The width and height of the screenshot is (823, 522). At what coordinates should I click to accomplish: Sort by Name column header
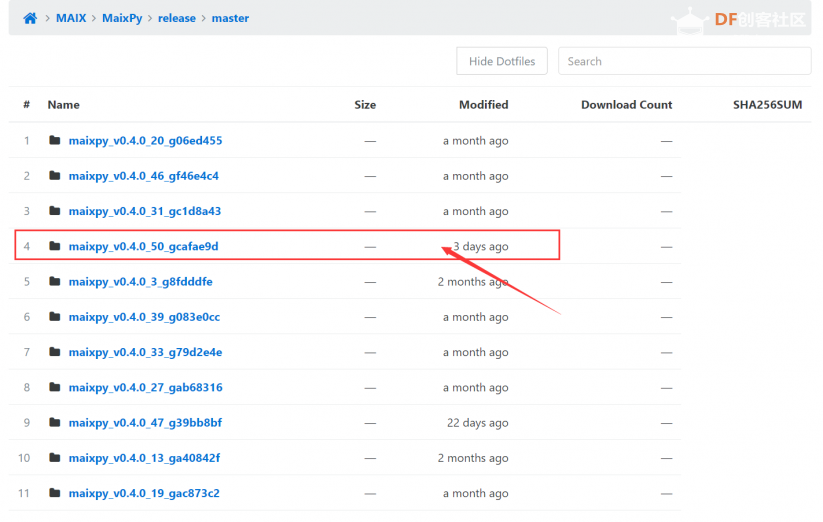pos(64,105)
